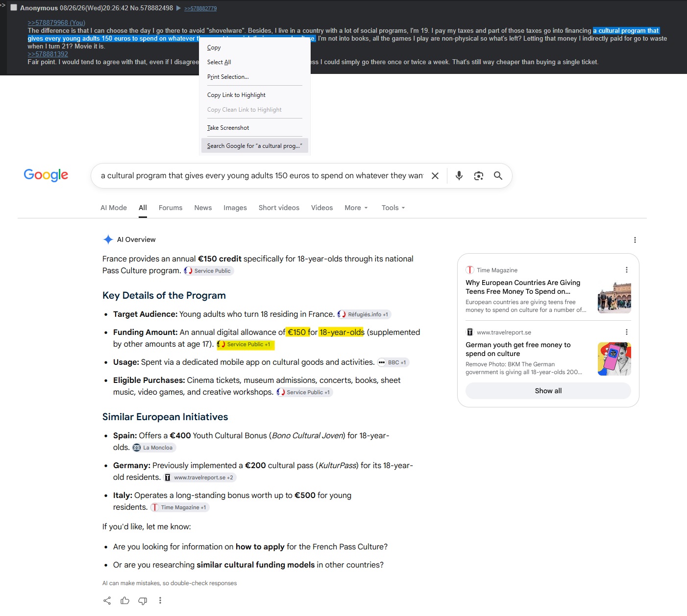Screen dimensions: 687x616
Task: Open Time Magazine article thumbnail image
Action: [x=614, y=297]
